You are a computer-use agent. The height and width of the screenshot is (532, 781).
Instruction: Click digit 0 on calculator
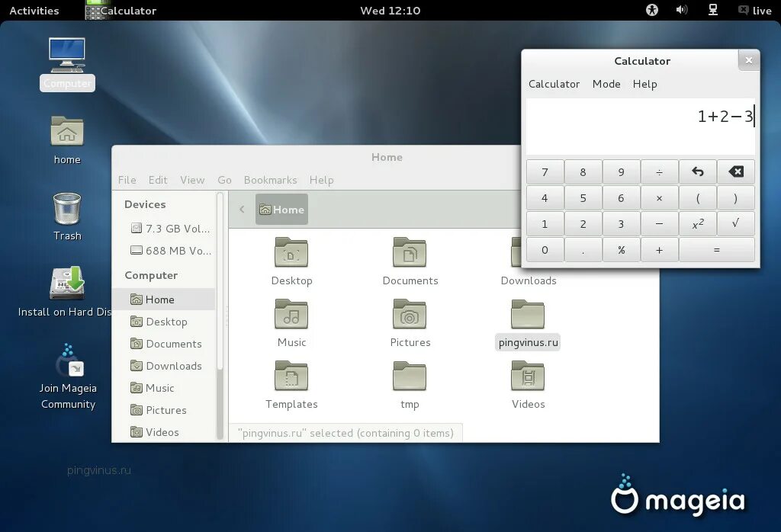545,249
